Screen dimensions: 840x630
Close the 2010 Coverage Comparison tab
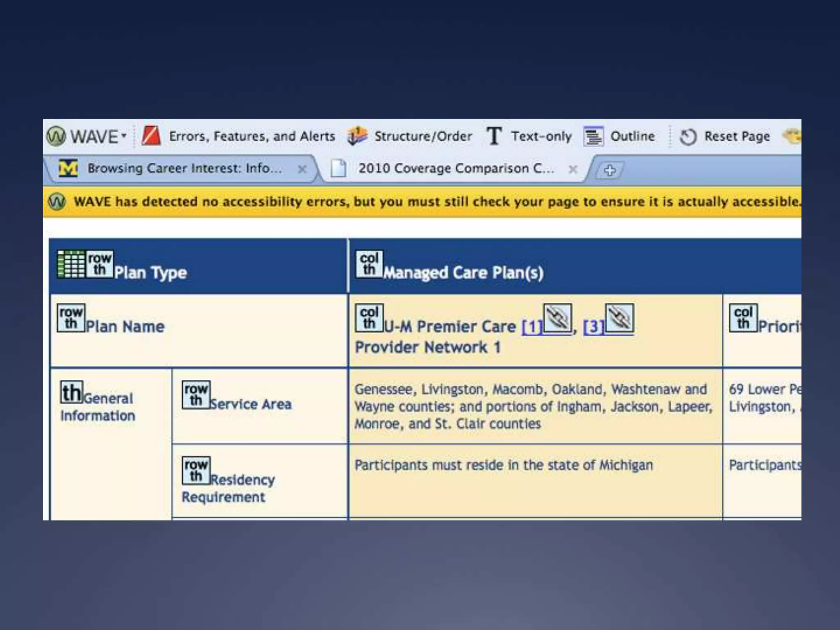[x=573, y=169]
